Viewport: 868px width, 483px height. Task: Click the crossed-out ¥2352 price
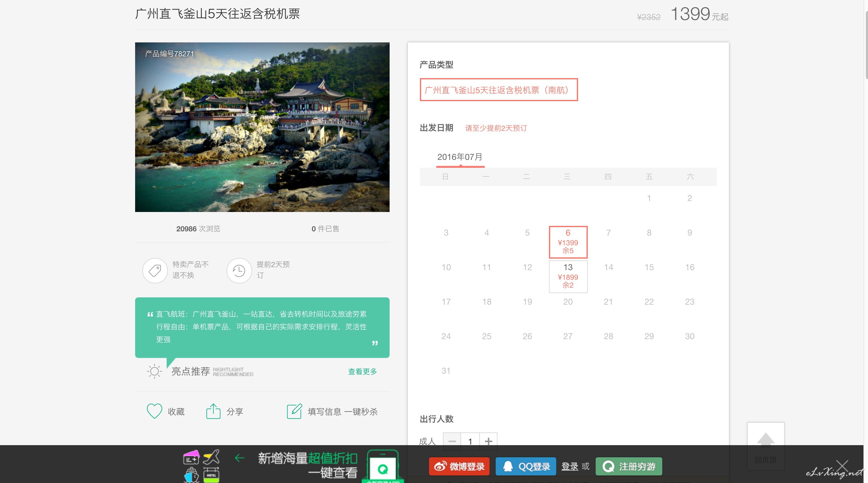(x=649, y=17)
